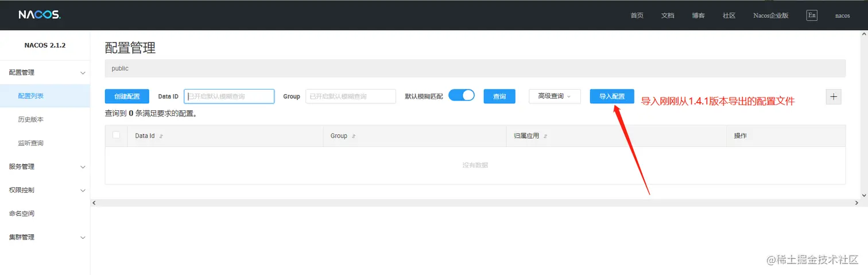Viewport: 868px width, 275px height.
Task: Click the 没有数据 empty table message
Action: (x=475, y=165)
